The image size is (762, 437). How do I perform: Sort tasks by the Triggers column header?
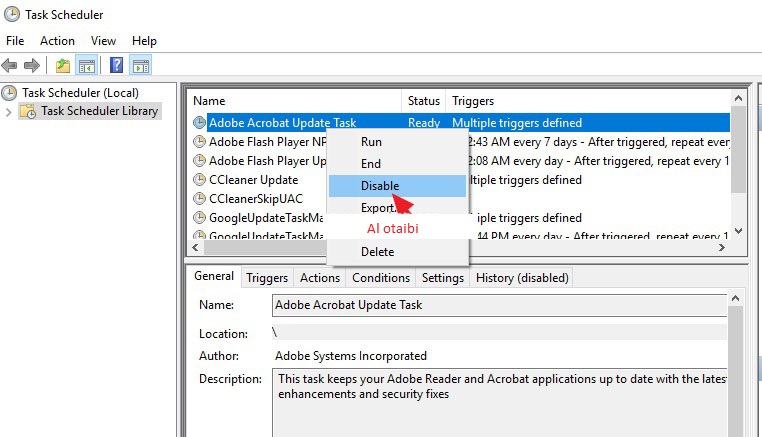tap(588, 101)
